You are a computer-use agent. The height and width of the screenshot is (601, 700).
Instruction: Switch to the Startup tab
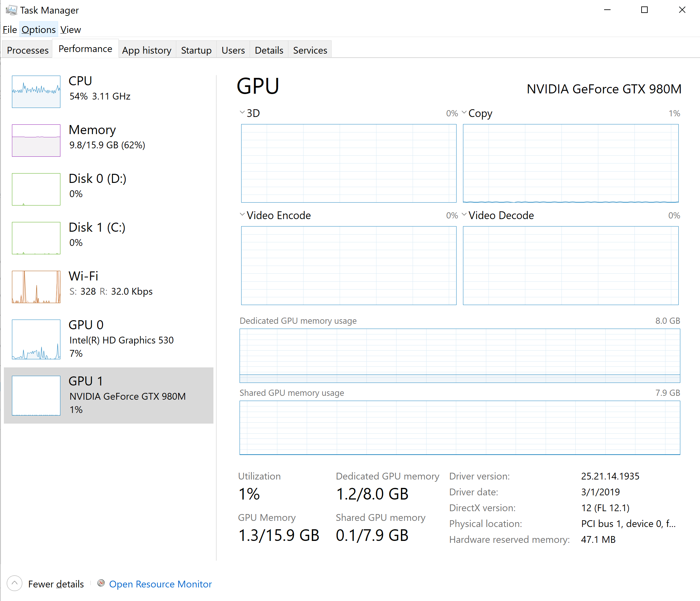click(x=196, y=50)
